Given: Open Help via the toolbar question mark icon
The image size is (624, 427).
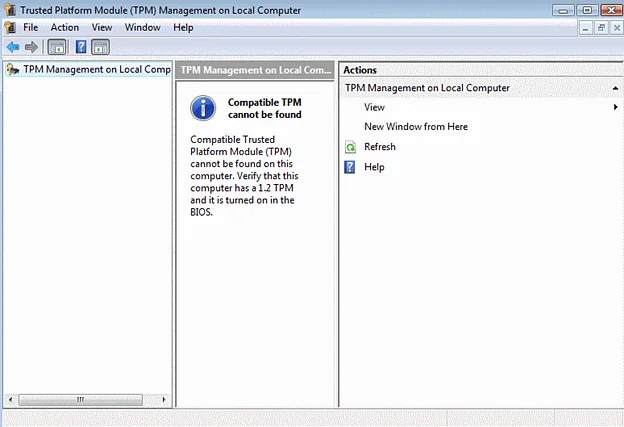Looking at the screenshot, I should click(x=81, y=47).
